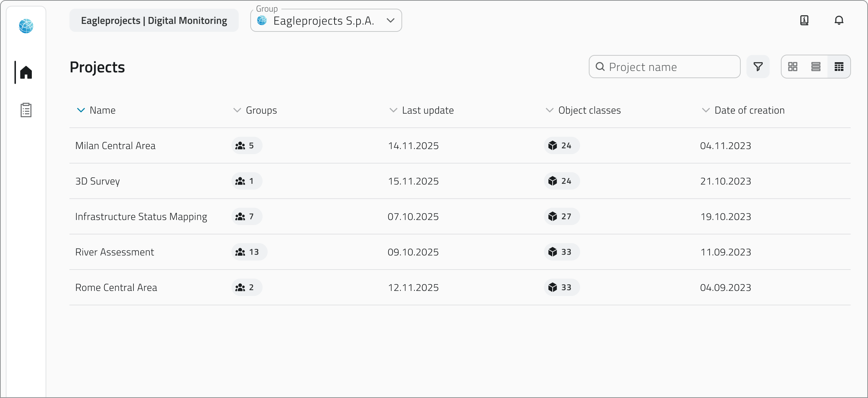The height and width of the screenshot is (398, 868).
Task: Open the projects filter funnel icon
Action: point(758,67)
